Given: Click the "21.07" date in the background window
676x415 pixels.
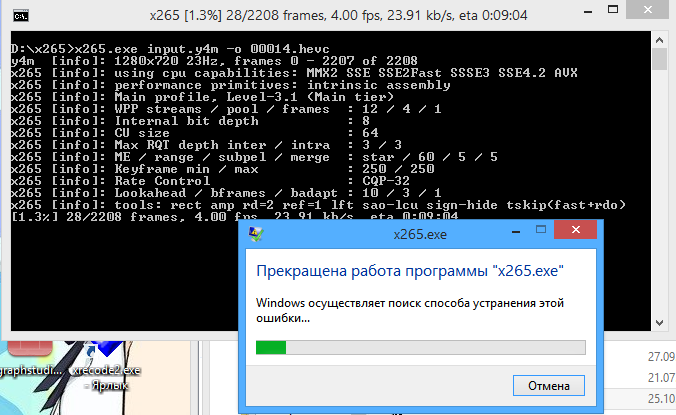Looking at the screenshot, I should [661, 378].
